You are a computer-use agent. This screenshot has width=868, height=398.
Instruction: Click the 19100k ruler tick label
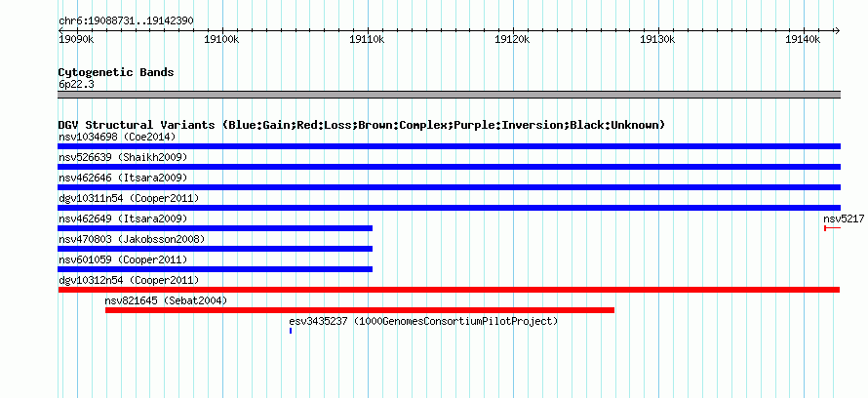(221, 39)
